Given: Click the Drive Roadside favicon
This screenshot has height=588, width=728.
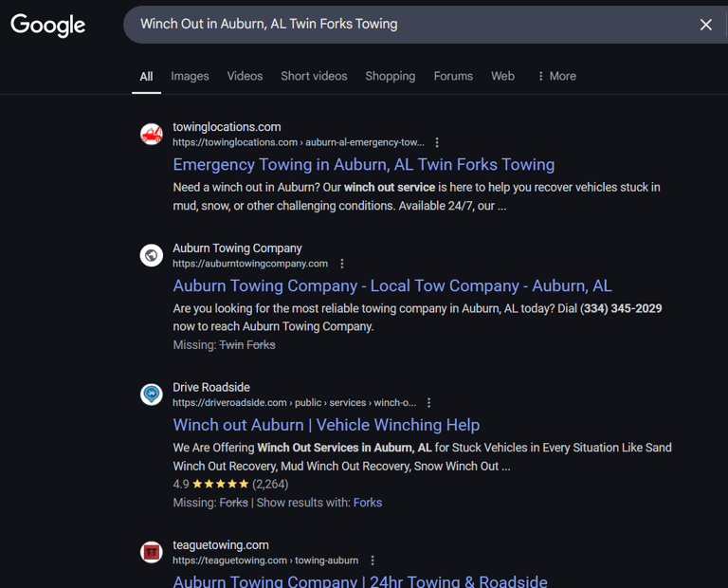Looking at the screenshot, I should click(152, 395).
